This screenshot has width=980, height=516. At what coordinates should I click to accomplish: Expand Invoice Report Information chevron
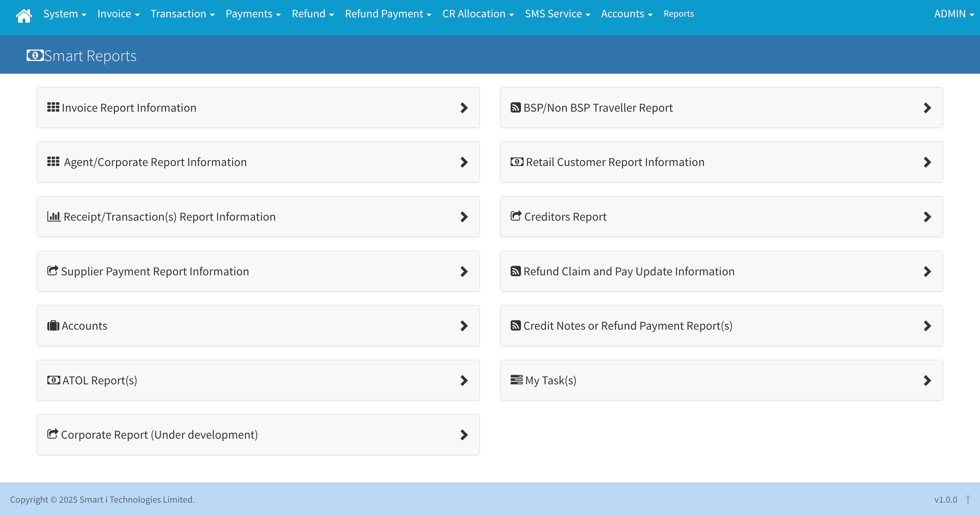click(464, 108)
